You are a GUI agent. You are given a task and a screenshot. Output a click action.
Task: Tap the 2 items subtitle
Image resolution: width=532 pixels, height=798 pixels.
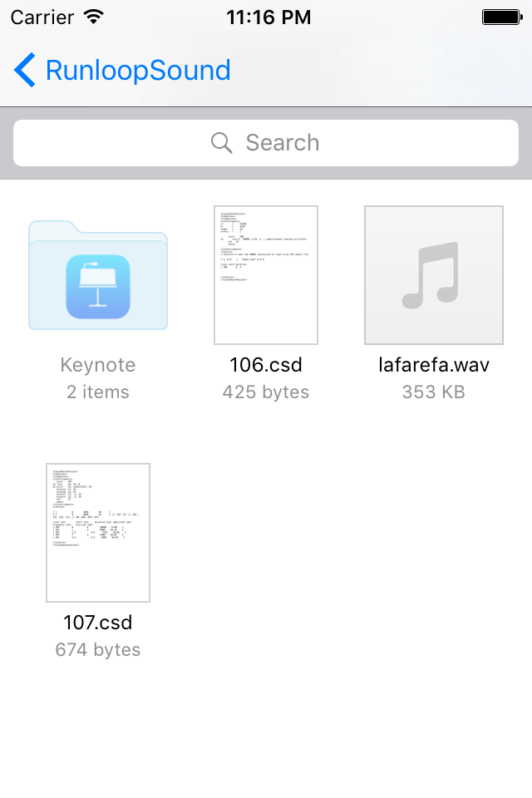click(98, 392)
